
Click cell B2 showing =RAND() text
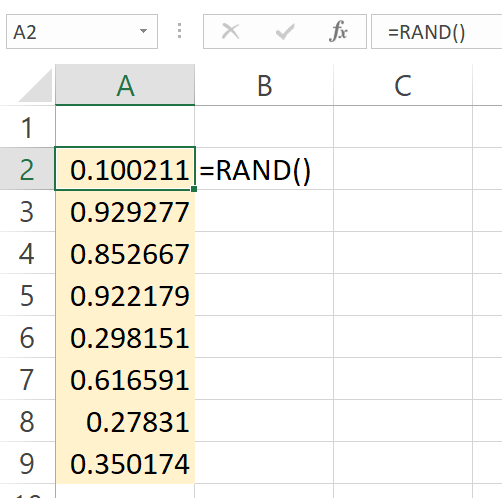pos(264,169)
